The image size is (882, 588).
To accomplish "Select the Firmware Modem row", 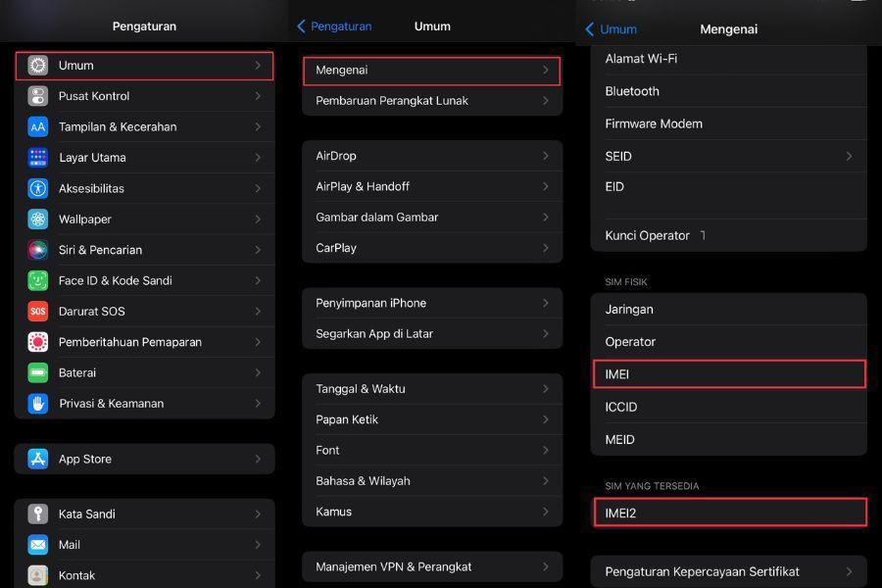I will [728, 123].
